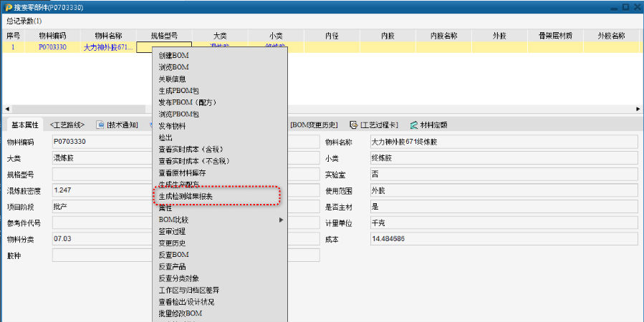Screen dimensions: 644x322
Task: Open BOM比较 menu item
Action: (x=173, y=220)
